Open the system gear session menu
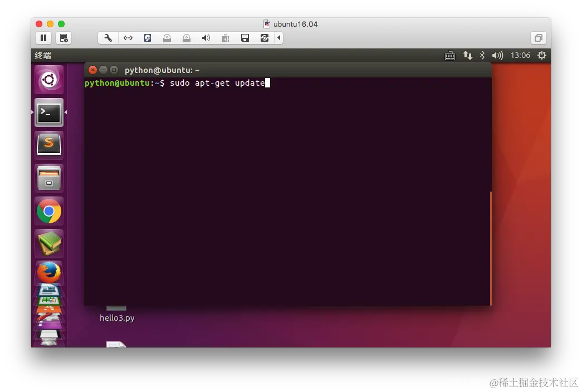582x392 pixels. [x=542, y=55]
